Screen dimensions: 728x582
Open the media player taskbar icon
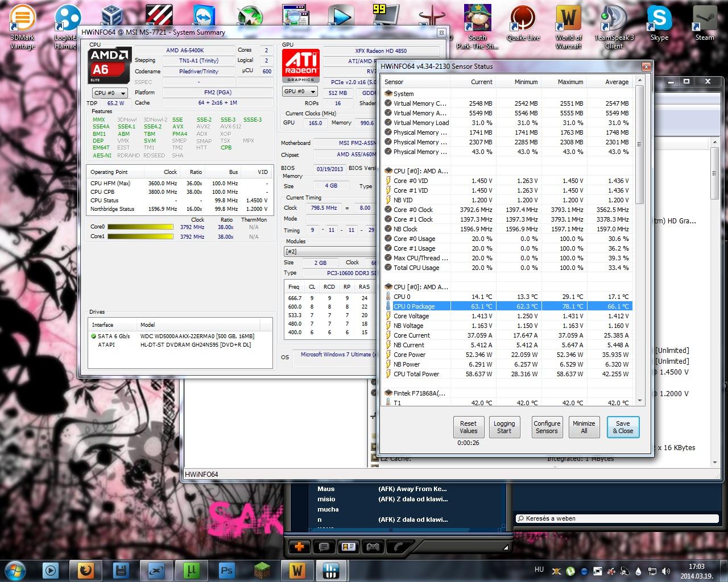[51, 570]
